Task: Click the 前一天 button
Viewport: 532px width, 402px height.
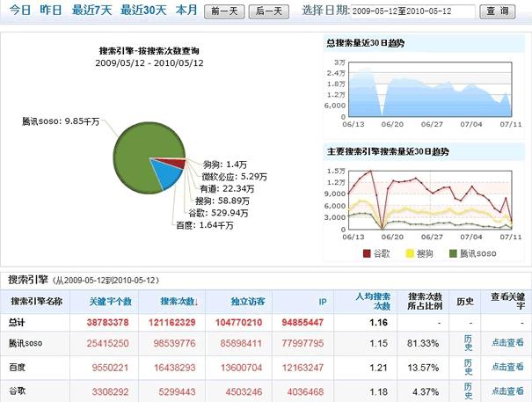Action: pos(223,11)
